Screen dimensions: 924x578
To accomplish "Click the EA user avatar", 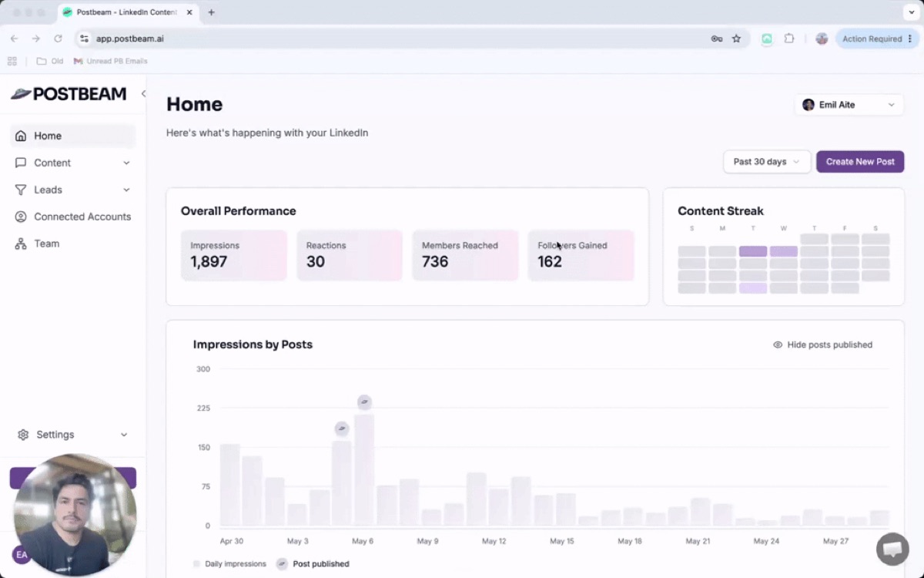I will pos(21,555).
